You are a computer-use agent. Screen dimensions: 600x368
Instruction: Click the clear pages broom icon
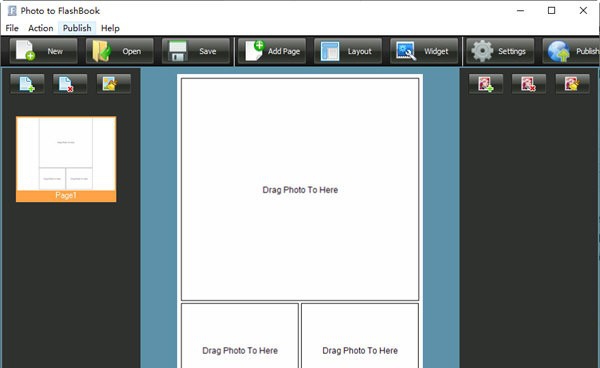tap(114, 84)
